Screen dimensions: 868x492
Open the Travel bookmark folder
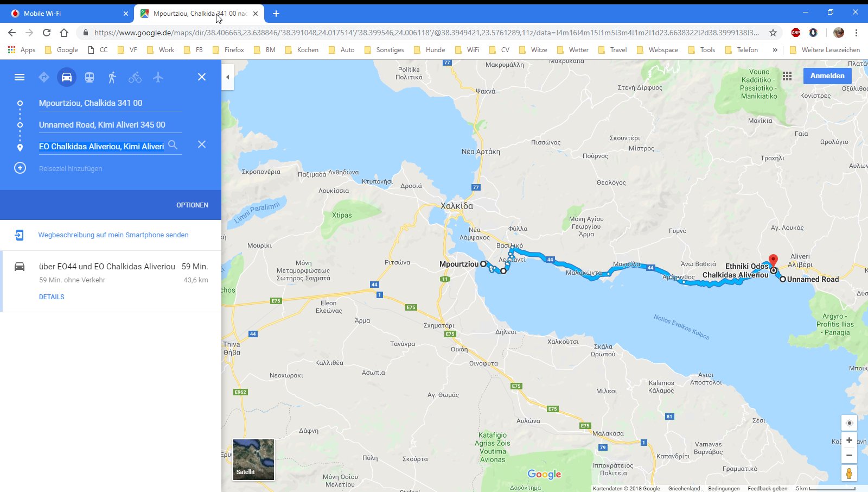612,49
